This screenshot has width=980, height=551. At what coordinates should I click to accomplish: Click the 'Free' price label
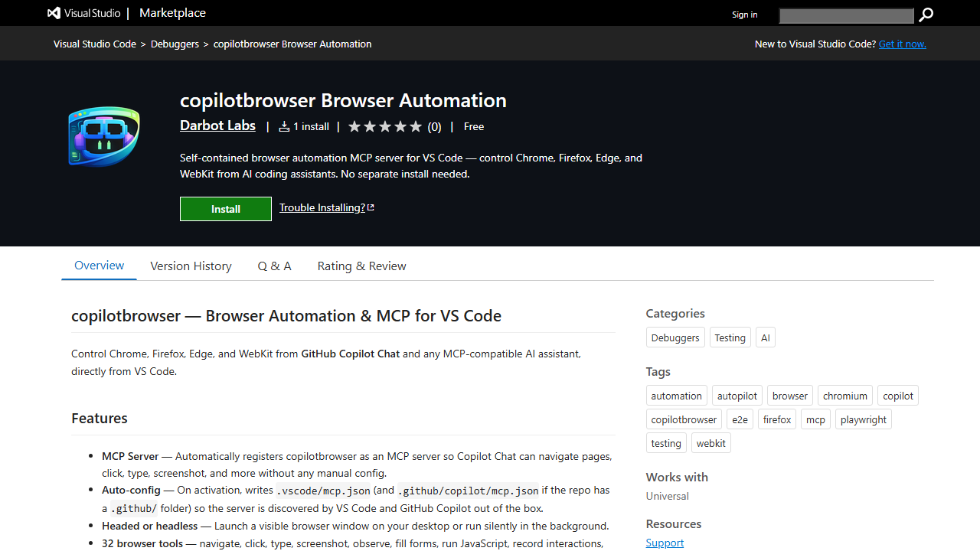point(474,127)
